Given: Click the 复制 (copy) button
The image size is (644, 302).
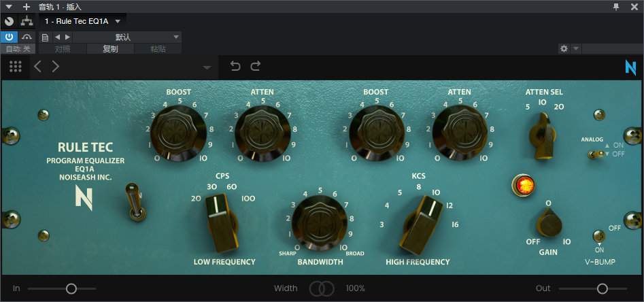Looking at the screenshot, I should tap(110, 49).
